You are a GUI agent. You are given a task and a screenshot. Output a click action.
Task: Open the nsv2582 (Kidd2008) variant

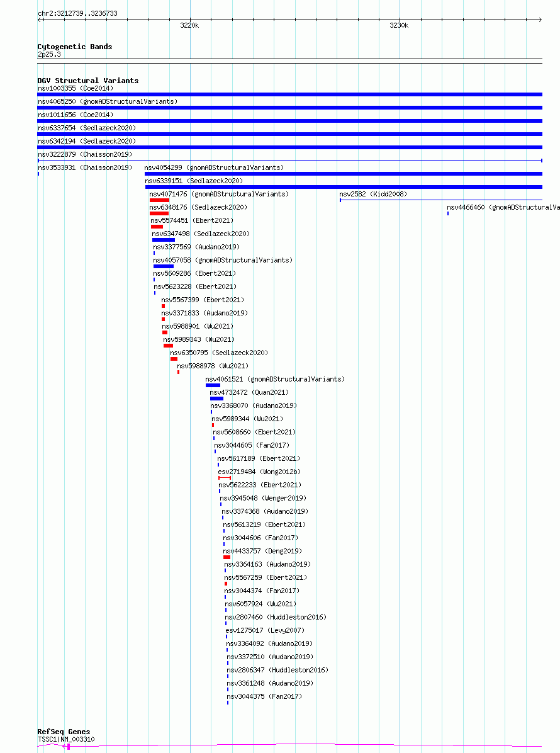[x=373, y=194]
